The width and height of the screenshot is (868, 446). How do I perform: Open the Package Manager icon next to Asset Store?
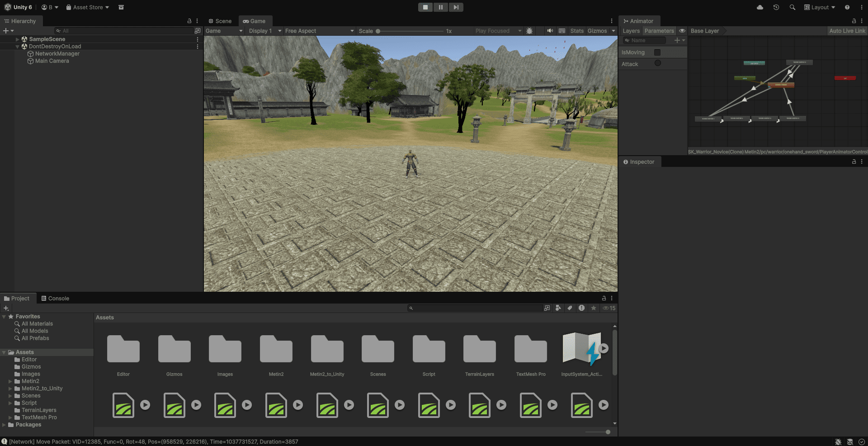[121, 7]
